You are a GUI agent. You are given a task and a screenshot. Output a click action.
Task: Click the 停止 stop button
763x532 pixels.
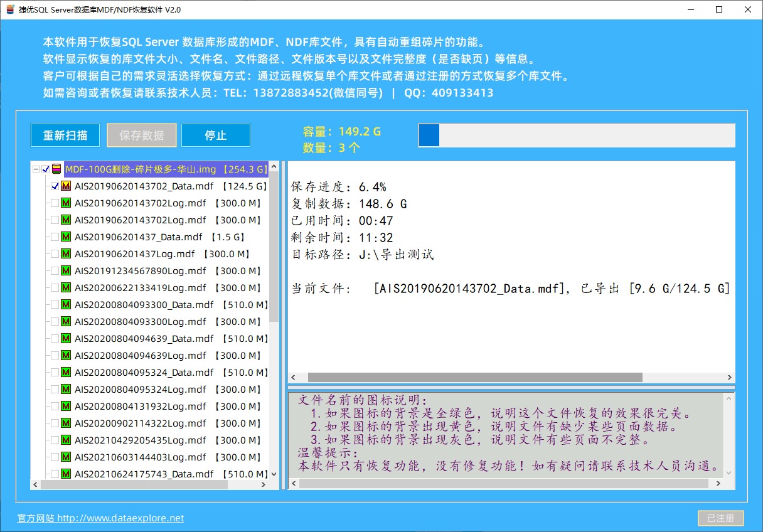click(216, 136)
